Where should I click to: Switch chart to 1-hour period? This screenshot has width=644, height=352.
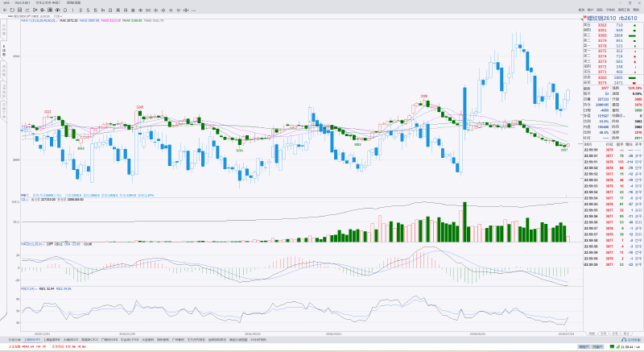click(103, 10)
